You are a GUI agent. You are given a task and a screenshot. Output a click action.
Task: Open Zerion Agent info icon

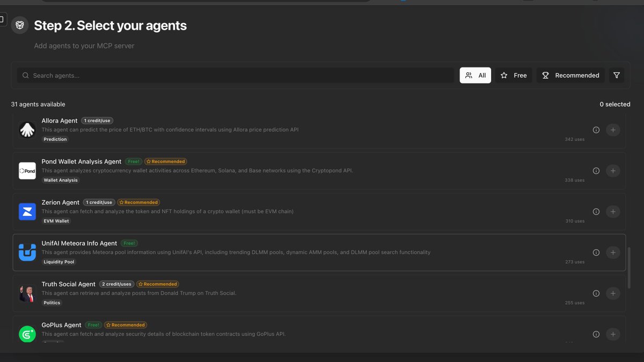(x=596, y=211)
